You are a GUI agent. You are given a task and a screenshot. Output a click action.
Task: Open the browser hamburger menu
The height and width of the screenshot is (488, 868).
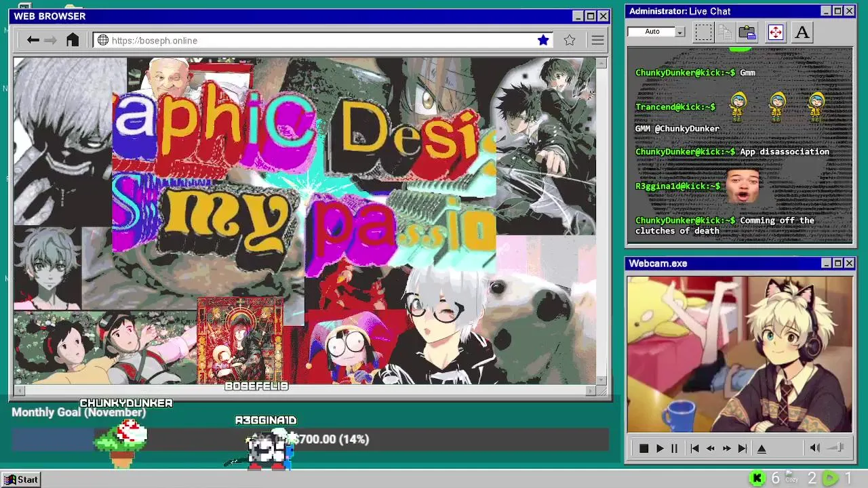597,41
